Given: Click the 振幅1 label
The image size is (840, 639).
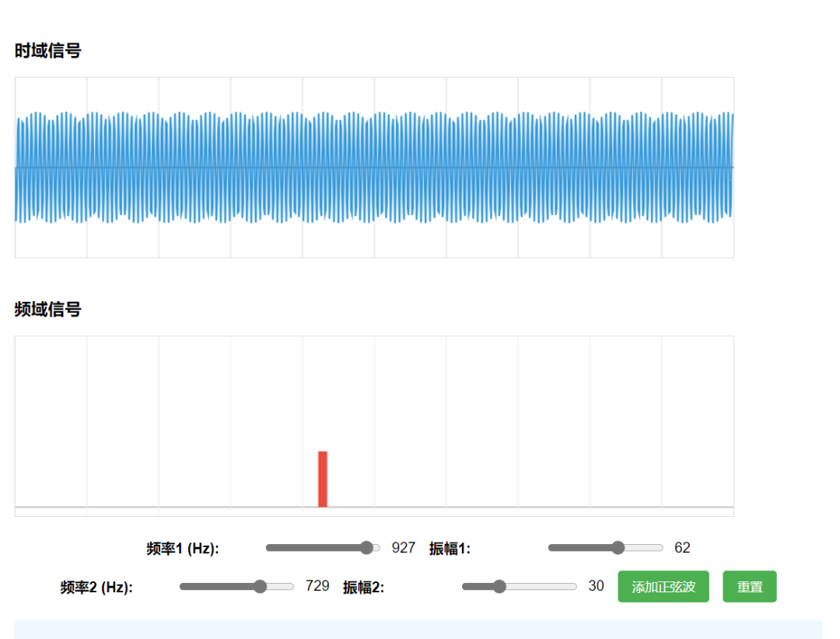Looking at the screenshot, I should pyautogui.click(x=450, y=549).
